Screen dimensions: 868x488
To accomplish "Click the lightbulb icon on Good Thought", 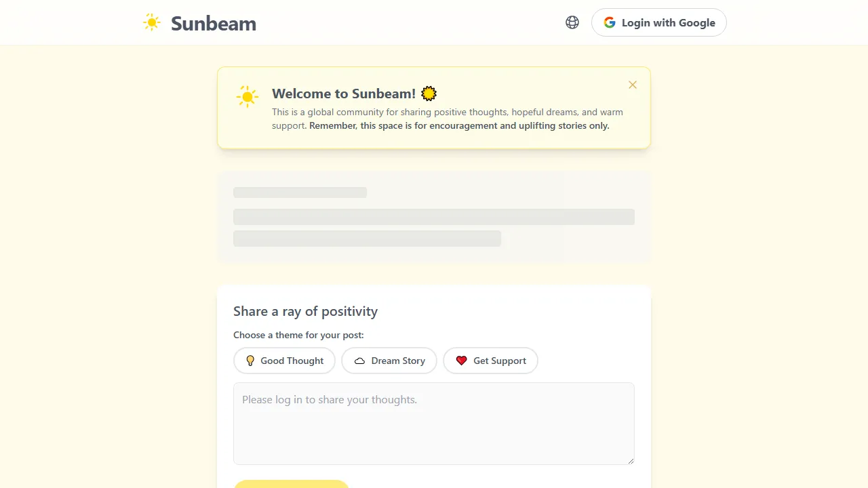I will pos(250,361).
